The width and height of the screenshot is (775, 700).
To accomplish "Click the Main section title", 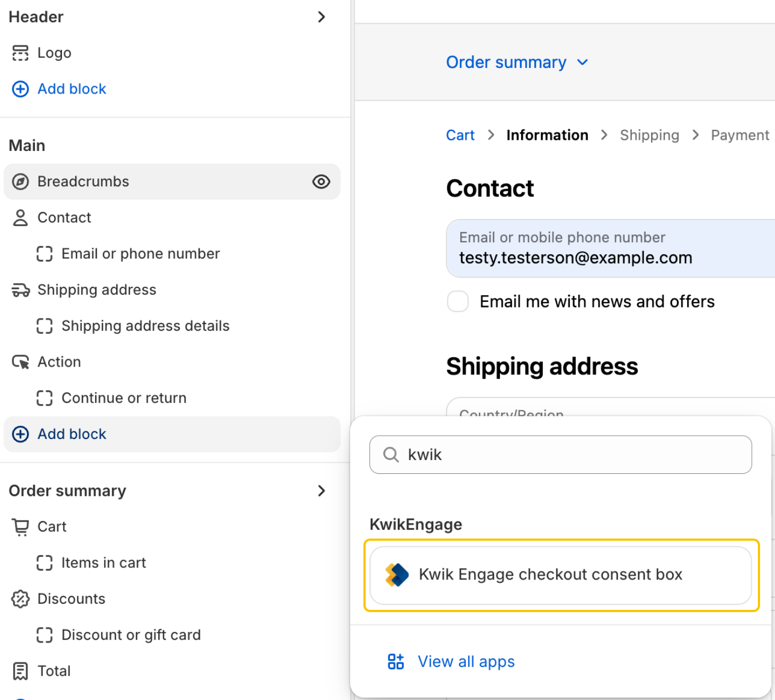I will 27,145.
